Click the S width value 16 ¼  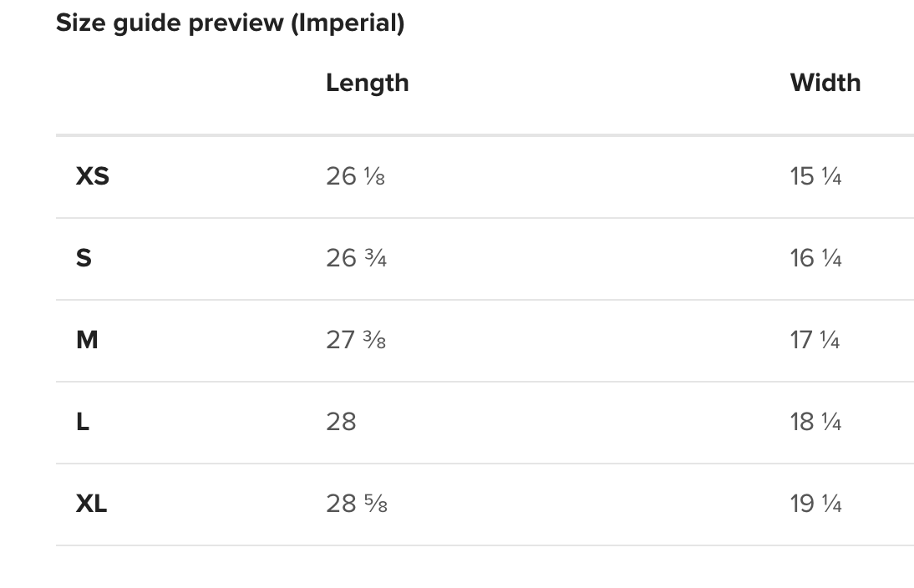815,258
